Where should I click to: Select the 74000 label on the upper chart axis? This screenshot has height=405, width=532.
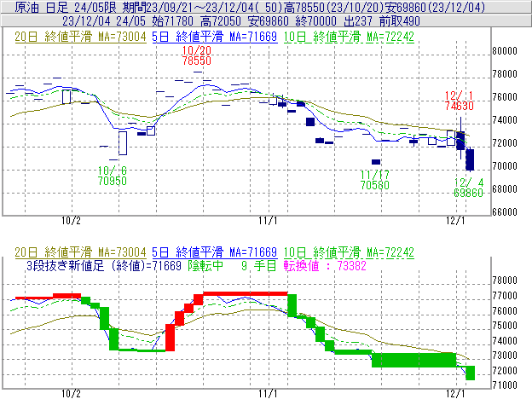[505, 119]
